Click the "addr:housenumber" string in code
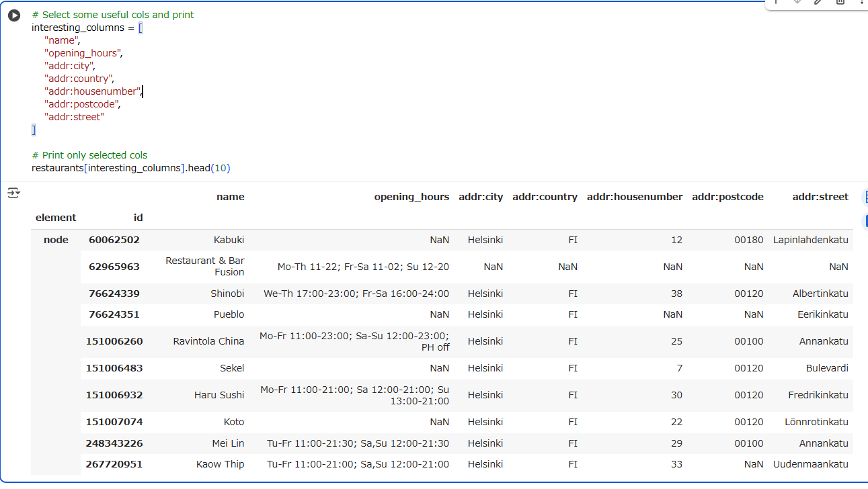 (92, 91)
